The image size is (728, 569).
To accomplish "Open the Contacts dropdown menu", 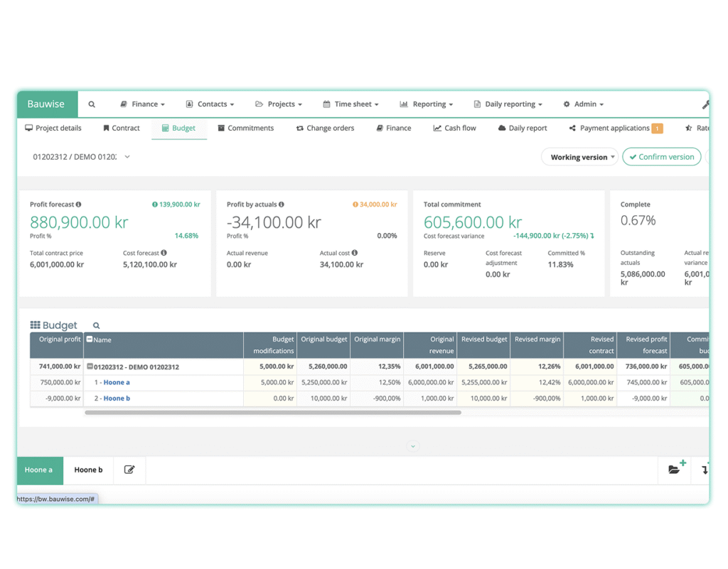I will (210, 104).
